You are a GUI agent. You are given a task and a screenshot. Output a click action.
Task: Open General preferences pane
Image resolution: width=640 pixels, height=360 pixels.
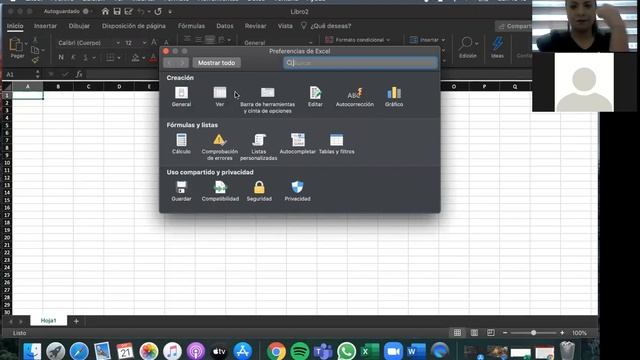(181, 97)
